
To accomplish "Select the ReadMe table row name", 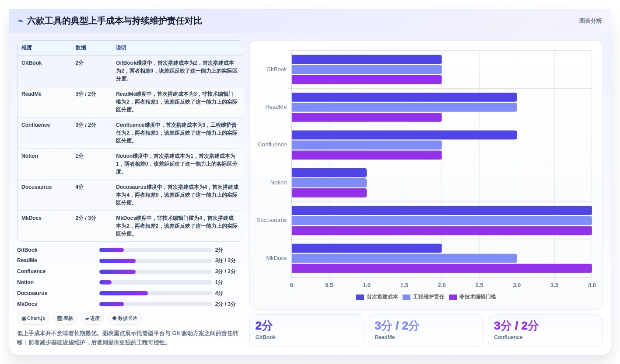I will (32, 94).
